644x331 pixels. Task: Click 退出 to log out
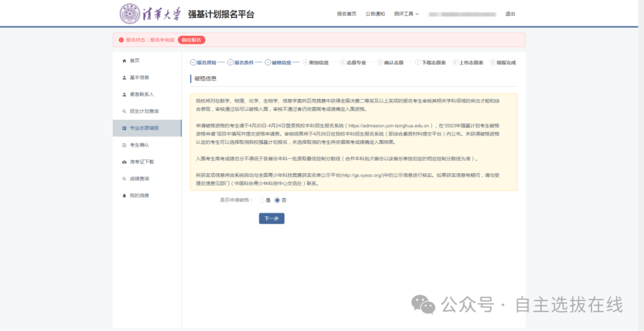[510, 14]
